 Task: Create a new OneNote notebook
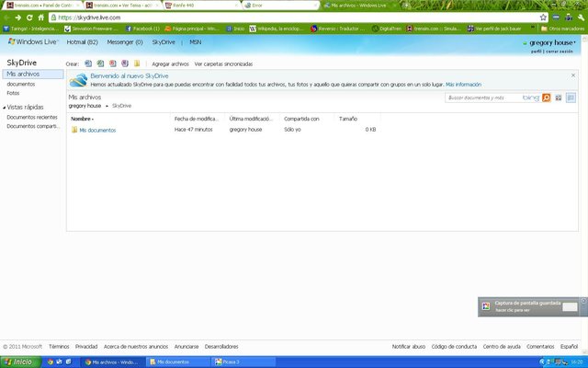(124, 63)
